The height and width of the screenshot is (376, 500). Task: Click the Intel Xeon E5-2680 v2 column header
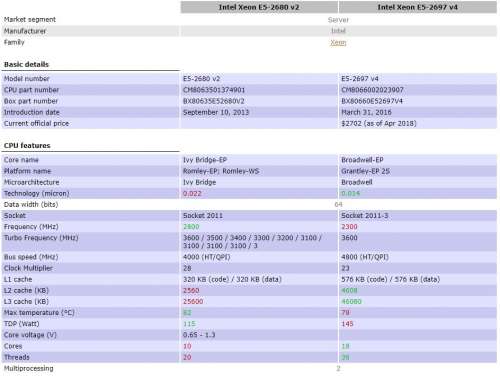coord(259,7)
